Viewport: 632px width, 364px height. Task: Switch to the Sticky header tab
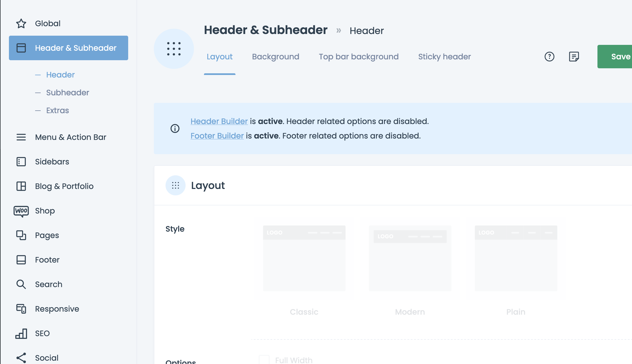444,57
